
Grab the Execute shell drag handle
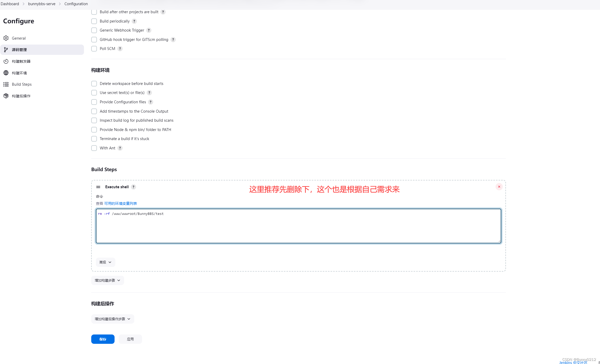[x=98, y=187]
